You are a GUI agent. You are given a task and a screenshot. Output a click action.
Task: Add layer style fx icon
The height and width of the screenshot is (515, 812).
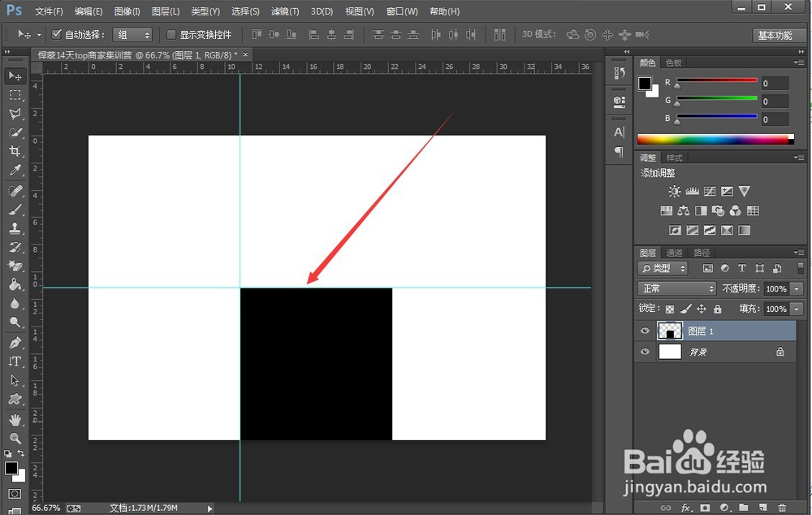685,508
